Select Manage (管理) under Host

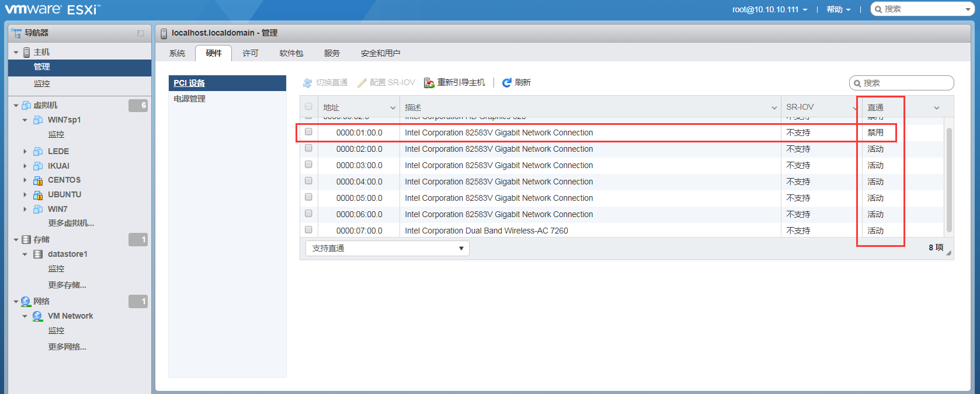point(79,67)
